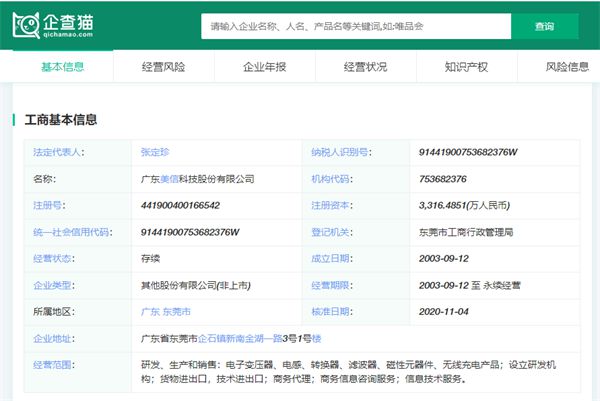The image size is (600, 401).
Task: Select registered capital 3,316.4851(万人民币)
Action: 464,205
